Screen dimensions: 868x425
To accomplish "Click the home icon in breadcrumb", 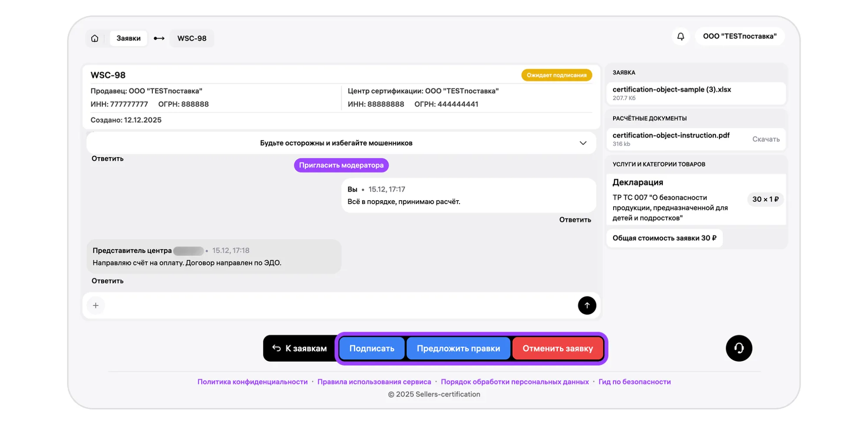I will click(95, 38).
